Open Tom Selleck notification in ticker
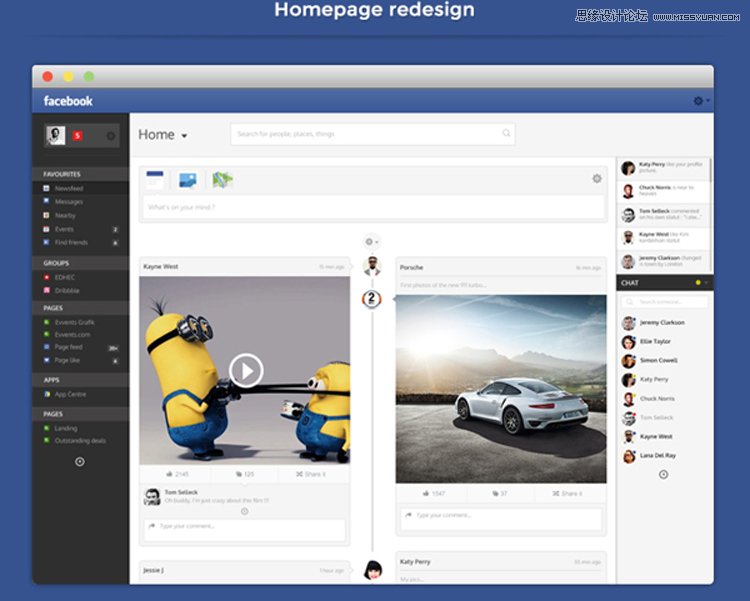This screenshot has width=750, height=601. 663,214
